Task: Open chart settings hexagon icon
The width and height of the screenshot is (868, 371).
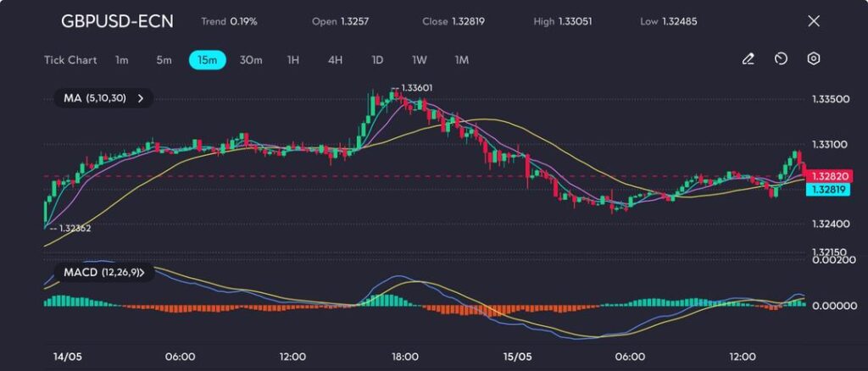Action: 813,59
